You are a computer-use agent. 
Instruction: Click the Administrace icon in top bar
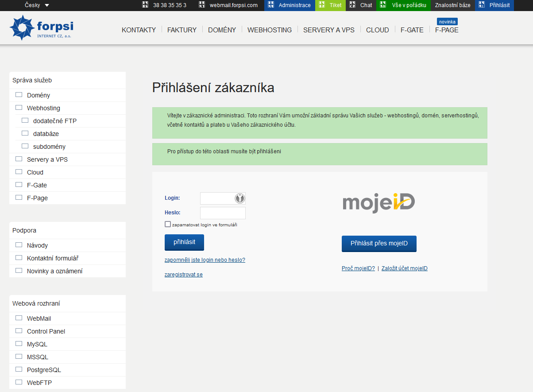point(270,5)
